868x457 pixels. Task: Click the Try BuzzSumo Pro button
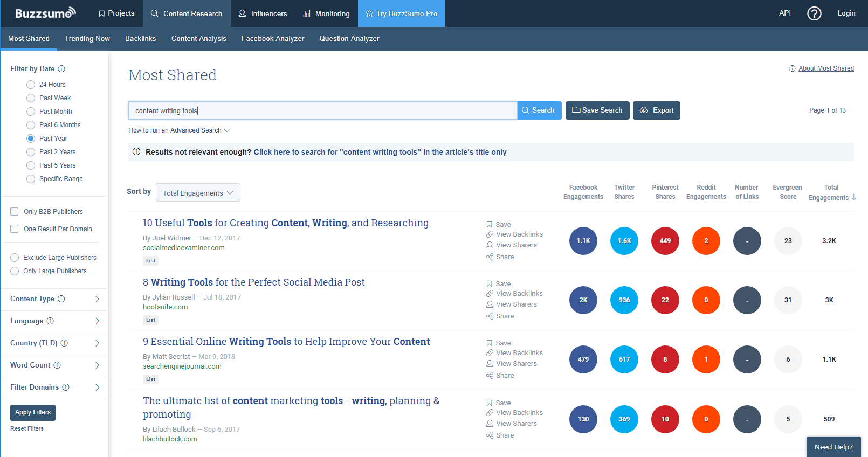pyautogui.click(x=402, y=13)
